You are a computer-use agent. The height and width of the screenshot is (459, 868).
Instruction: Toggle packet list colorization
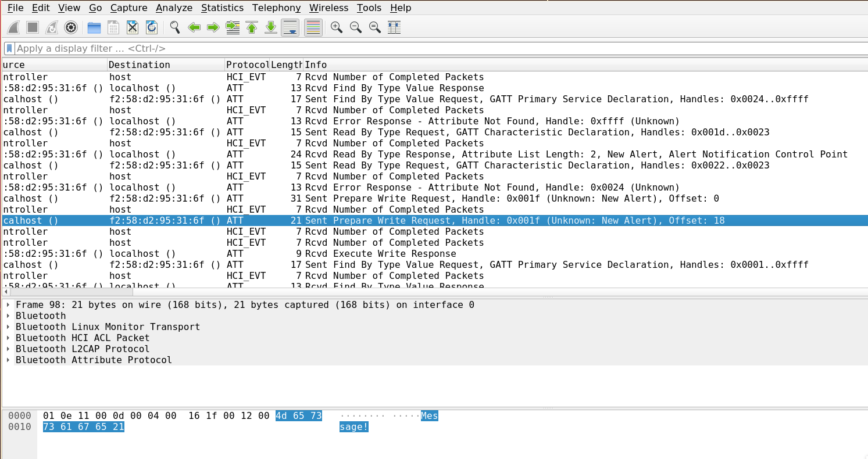click(x=313, y=27)
